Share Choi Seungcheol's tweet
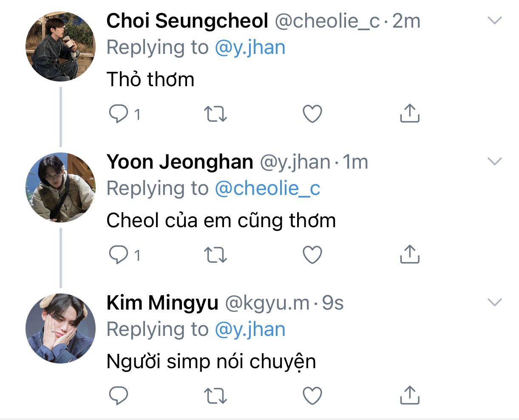 [410, 113]
